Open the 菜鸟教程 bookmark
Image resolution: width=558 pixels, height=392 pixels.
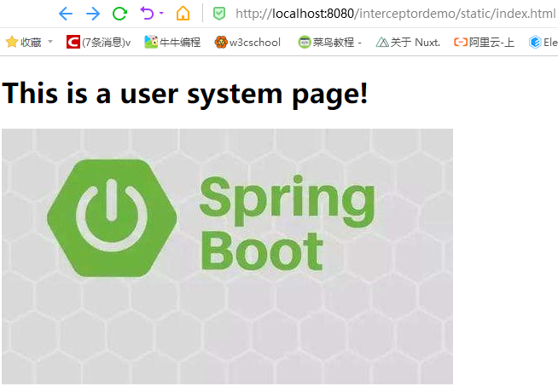tap(330, 42)
